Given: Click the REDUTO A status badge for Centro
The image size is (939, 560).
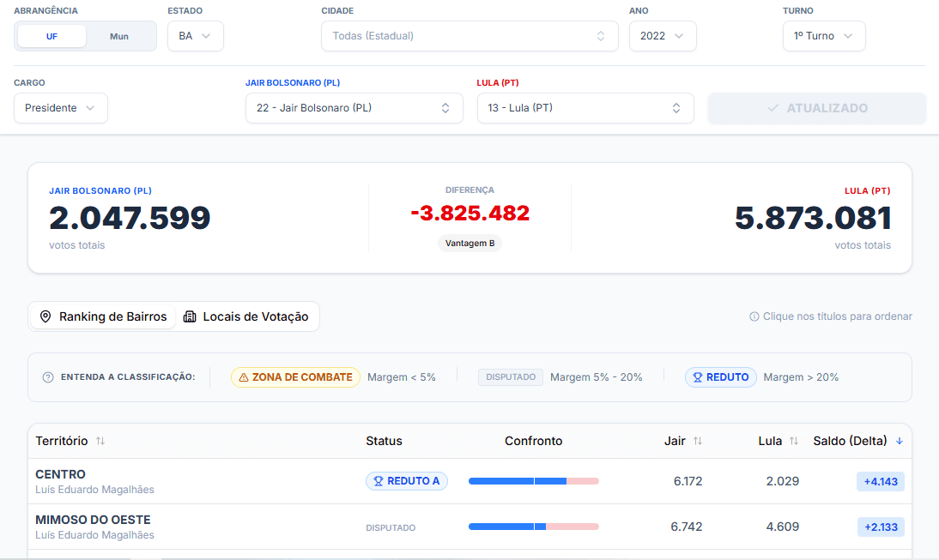Looking at the screenshot, I should pos(406,481).
